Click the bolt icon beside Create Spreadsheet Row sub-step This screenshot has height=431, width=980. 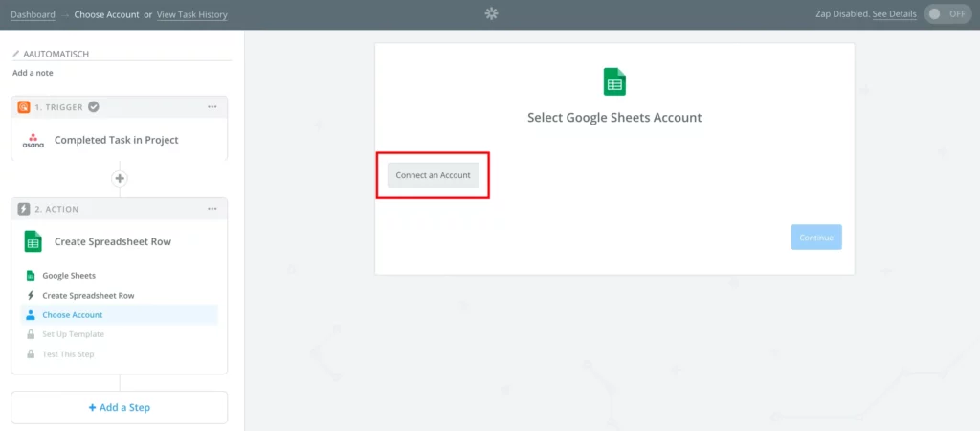coord(30,295)
